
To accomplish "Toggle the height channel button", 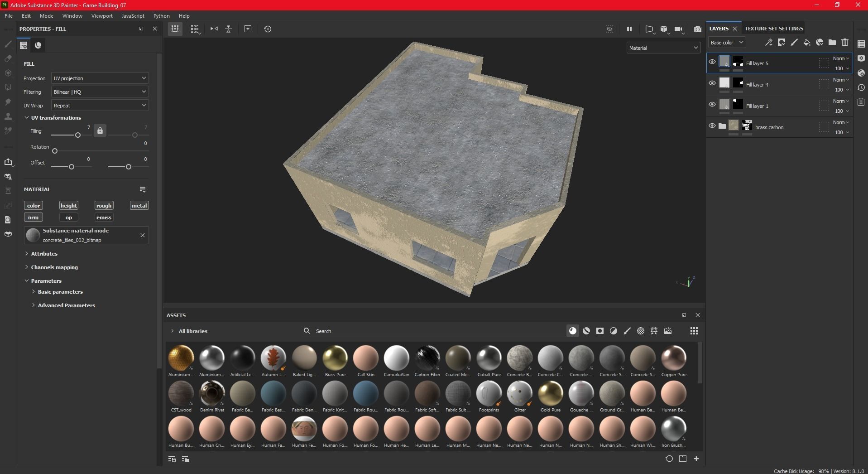I will [x=69, y=206].
